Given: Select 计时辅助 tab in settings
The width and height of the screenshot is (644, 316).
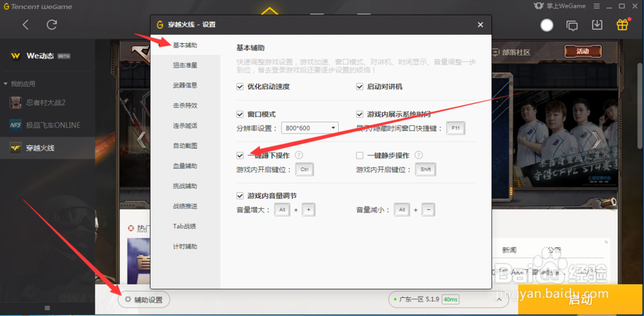Looking at the screenshot, I should coord(185,246).
